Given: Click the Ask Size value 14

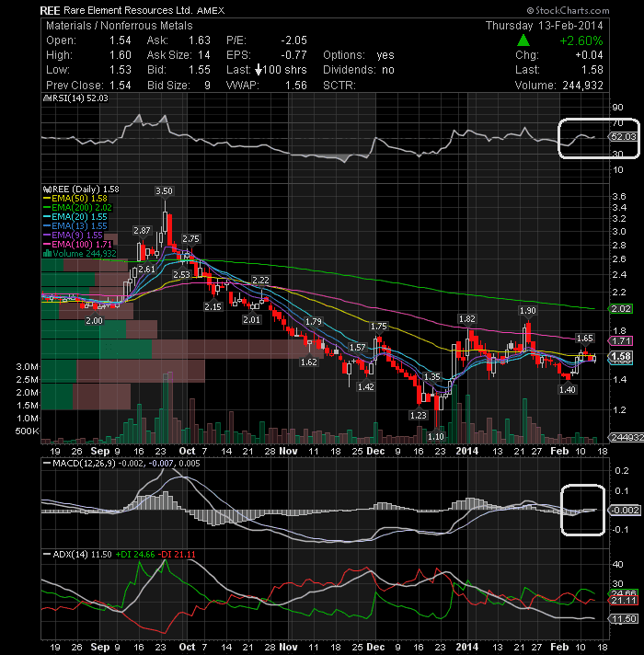Looking at the screenshot, I should (x=204, y=55).
